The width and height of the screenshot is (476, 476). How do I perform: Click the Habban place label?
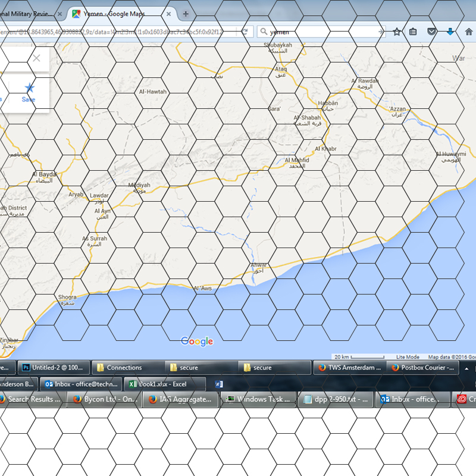pos(328,106)
